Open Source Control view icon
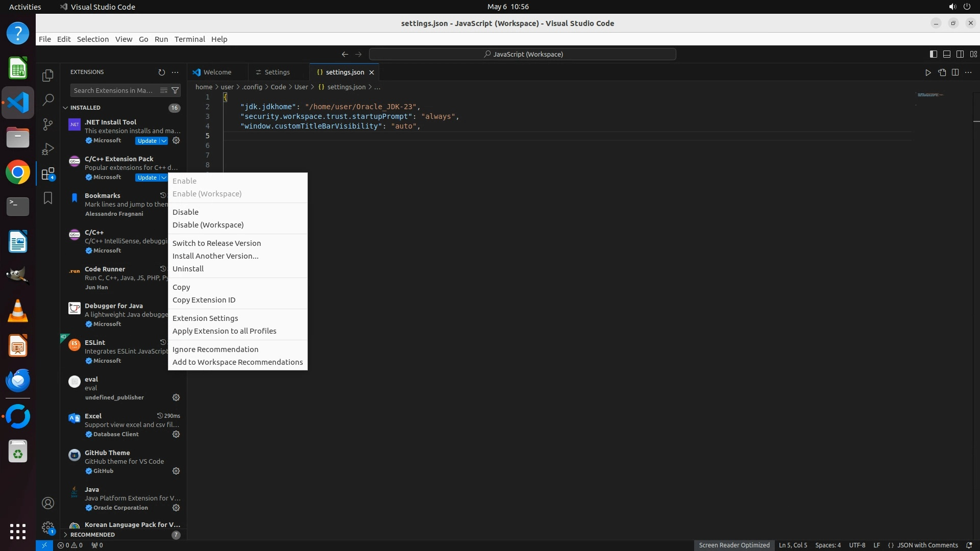The width and height of the screenshot is (980, 551). click(x=48, y=124)
